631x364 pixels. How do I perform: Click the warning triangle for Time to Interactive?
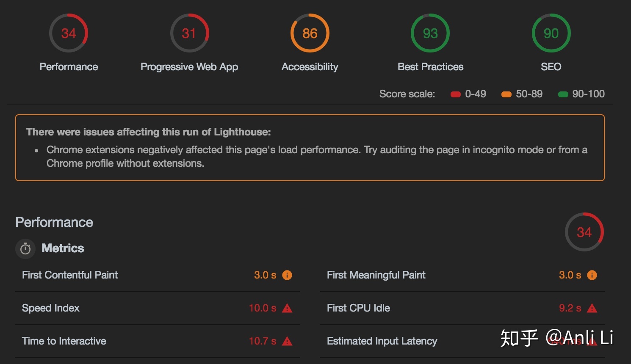tap(287, 341)
